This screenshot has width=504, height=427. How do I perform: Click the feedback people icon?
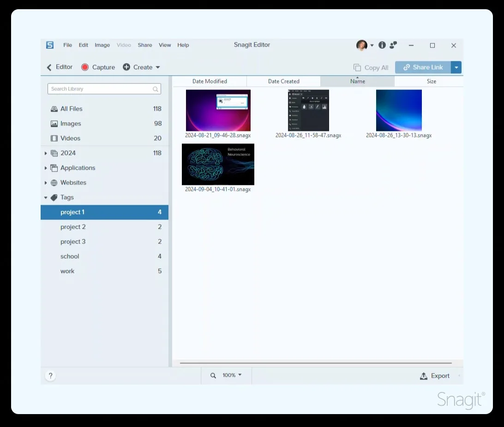coord(393,45)
